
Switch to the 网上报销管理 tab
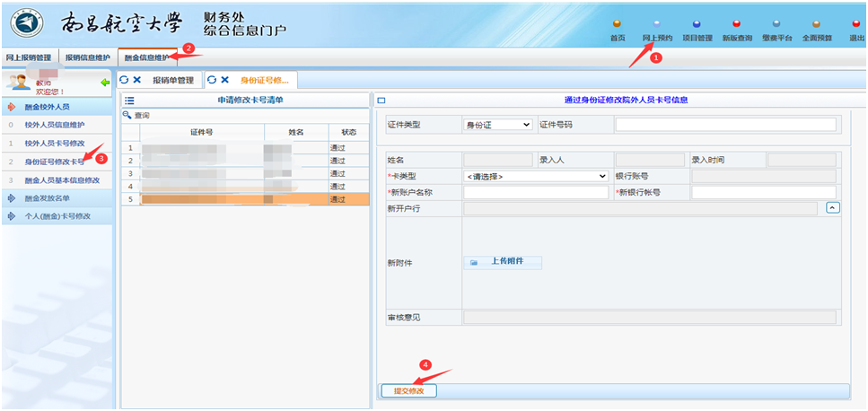[x=29, y=57]
